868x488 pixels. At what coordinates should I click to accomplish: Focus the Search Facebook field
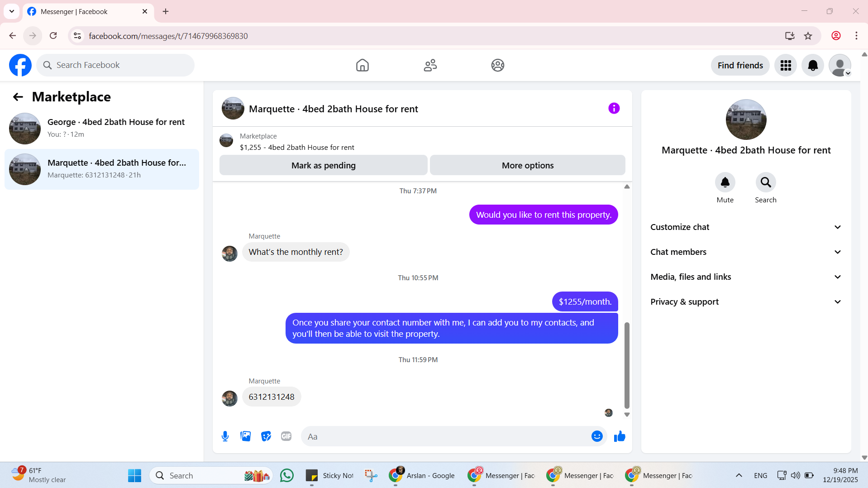(115, 65)
